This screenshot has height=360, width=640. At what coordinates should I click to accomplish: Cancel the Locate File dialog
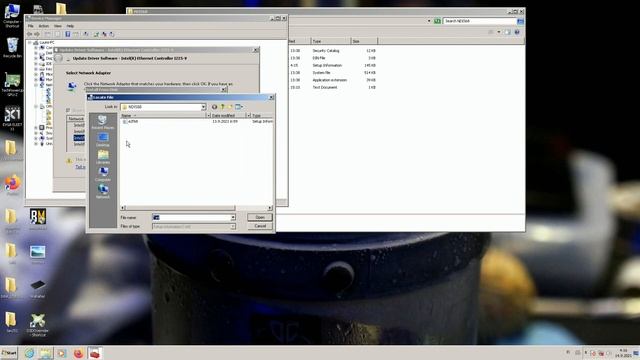[260, 226]
